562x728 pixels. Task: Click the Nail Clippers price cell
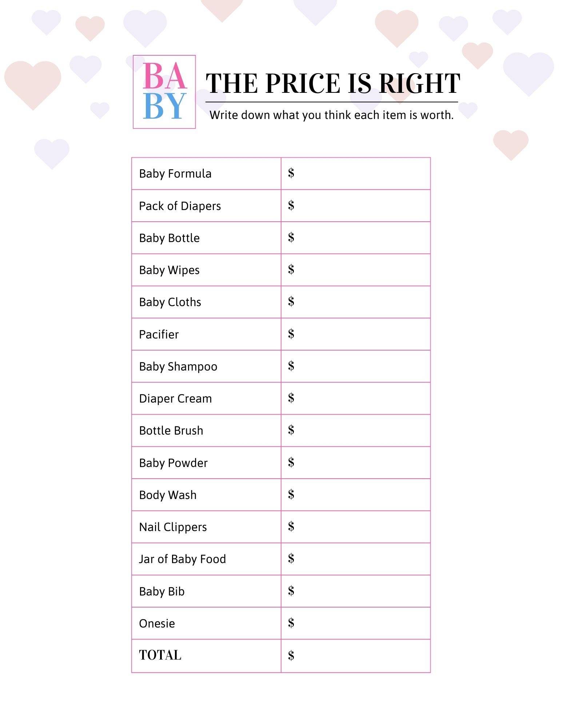(356, 527)
